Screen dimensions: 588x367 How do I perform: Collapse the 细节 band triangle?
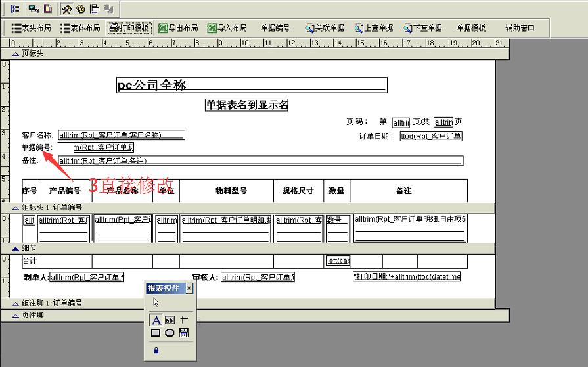point(16,248)
